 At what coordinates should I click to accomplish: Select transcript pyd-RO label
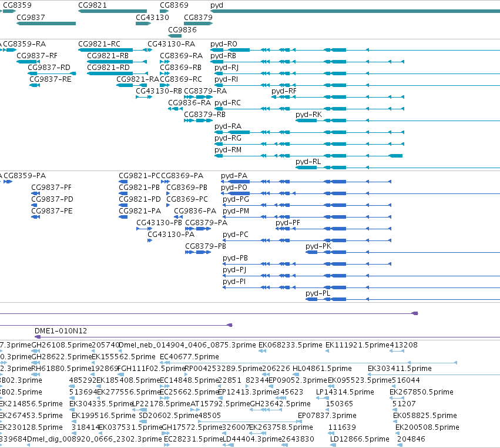(x=224, y=44)
